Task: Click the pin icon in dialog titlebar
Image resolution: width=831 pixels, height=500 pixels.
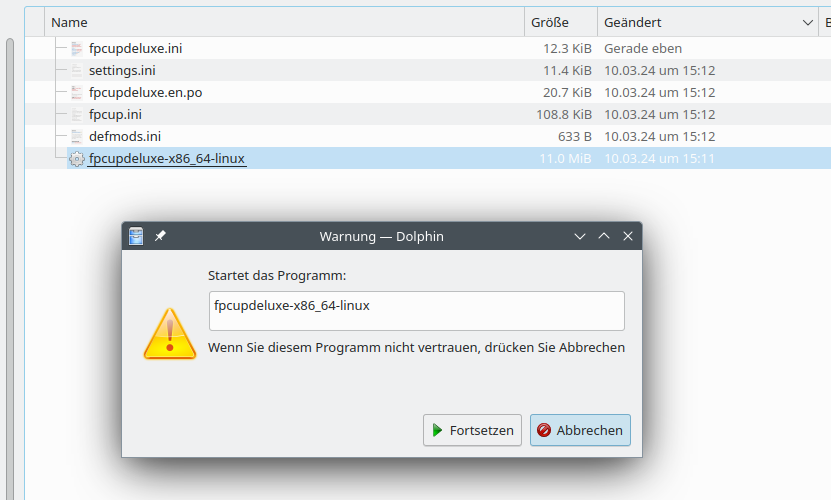Action: [160, 236]
